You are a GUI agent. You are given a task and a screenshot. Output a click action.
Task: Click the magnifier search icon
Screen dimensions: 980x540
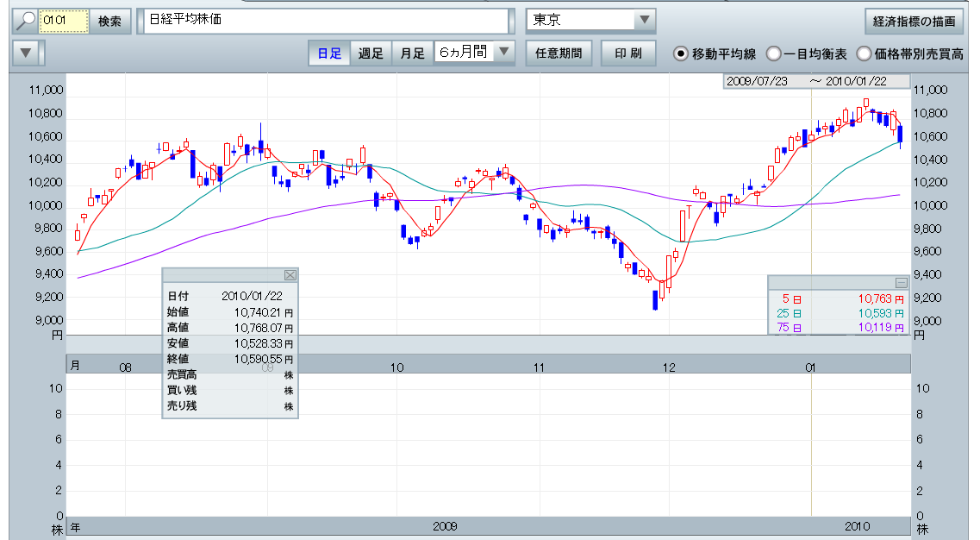[x=26, y=20]
